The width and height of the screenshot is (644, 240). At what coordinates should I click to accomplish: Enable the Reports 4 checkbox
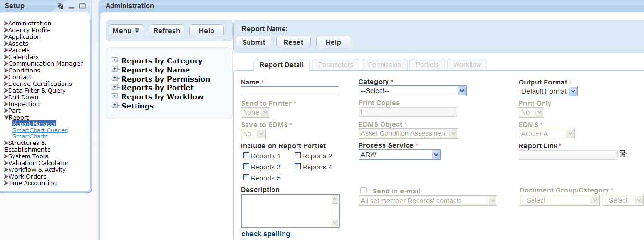pos(297,167)
